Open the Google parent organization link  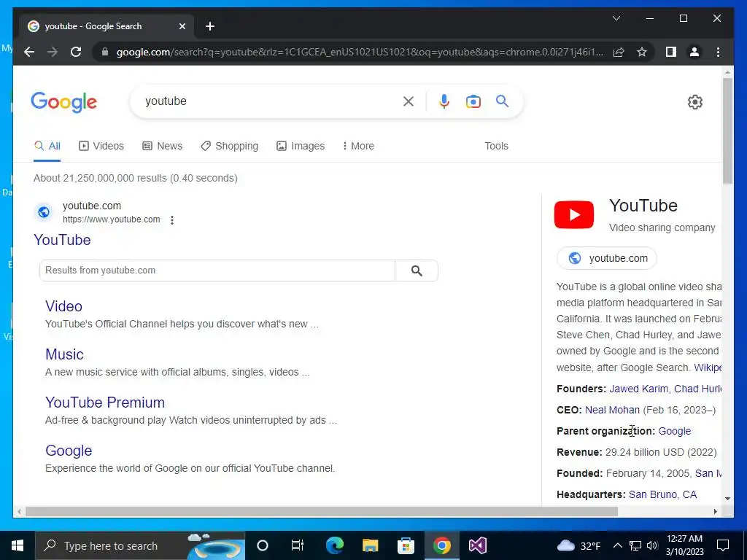point(675,431)
